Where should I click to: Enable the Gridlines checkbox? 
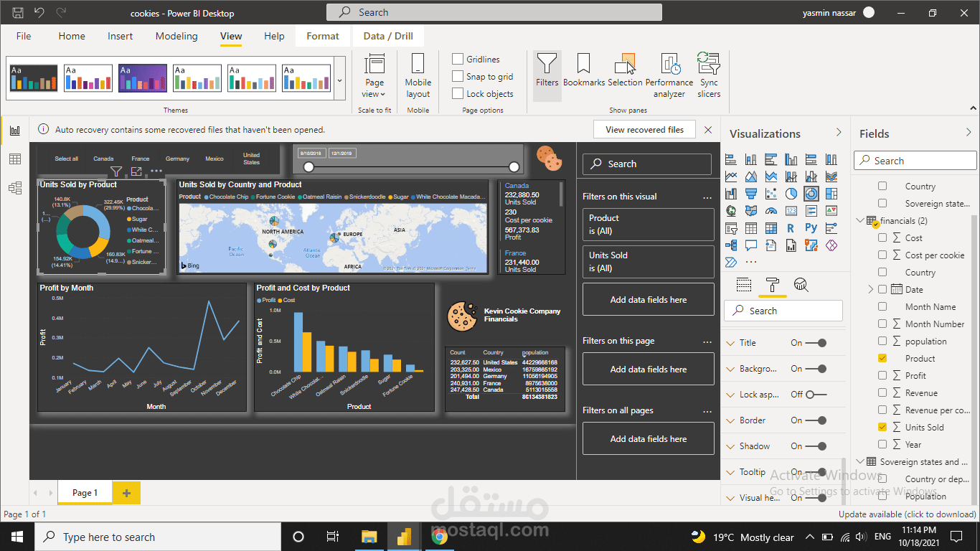458,59
